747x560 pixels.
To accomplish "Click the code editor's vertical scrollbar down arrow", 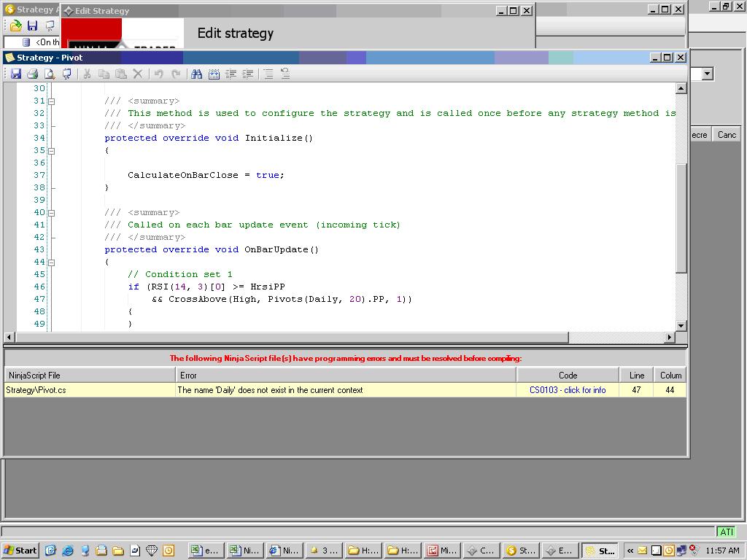I will point(681,326).
